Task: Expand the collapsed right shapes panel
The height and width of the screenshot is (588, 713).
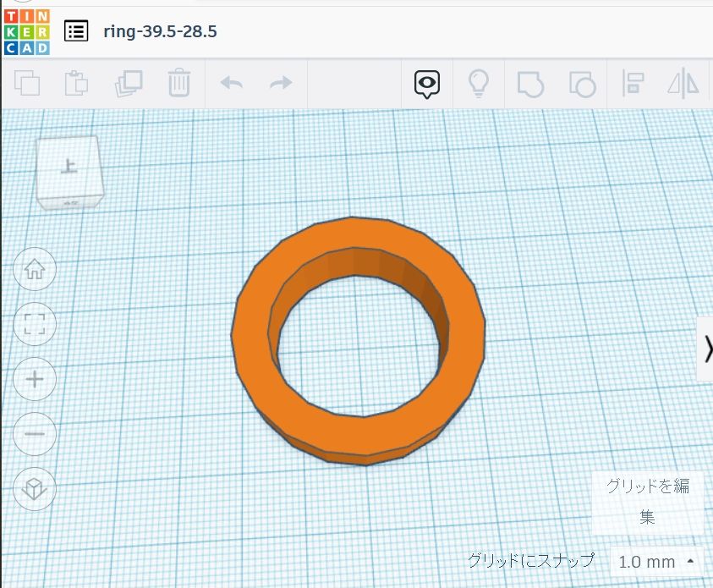Action: (x=706, y=348)
